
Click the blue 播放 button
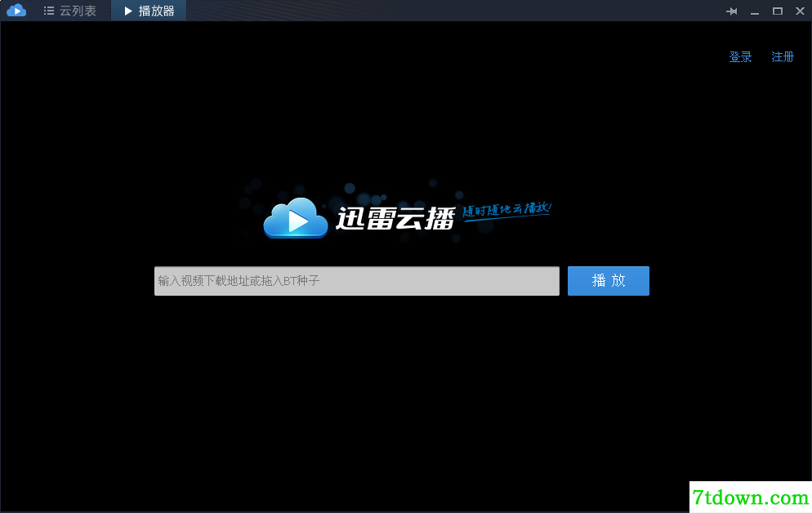point(609,281)
